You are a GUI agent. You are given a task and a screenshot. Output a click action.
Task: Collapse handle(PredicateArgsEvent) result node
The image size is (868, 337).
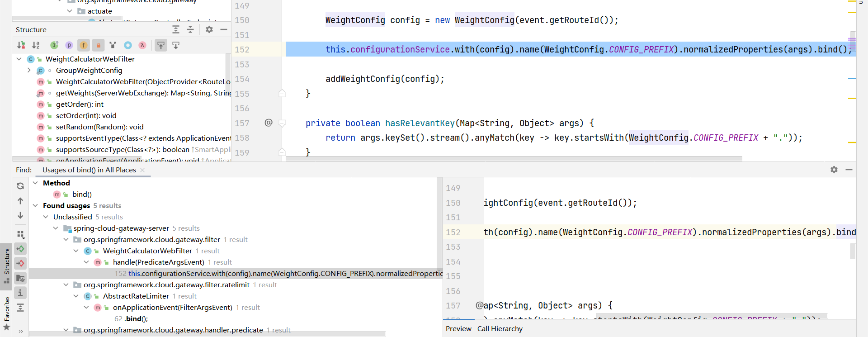click(x=86, y=262)
